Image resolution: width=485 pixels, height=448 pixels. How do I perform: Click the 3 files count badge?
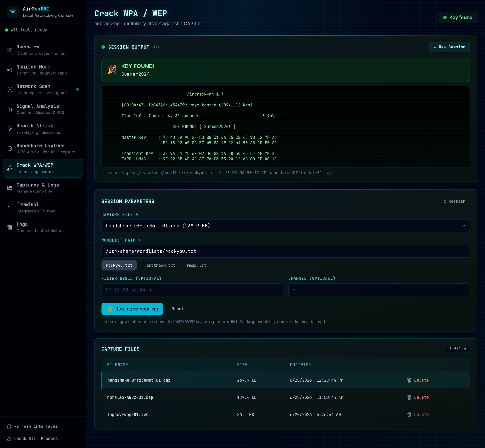tap(457, 349)
